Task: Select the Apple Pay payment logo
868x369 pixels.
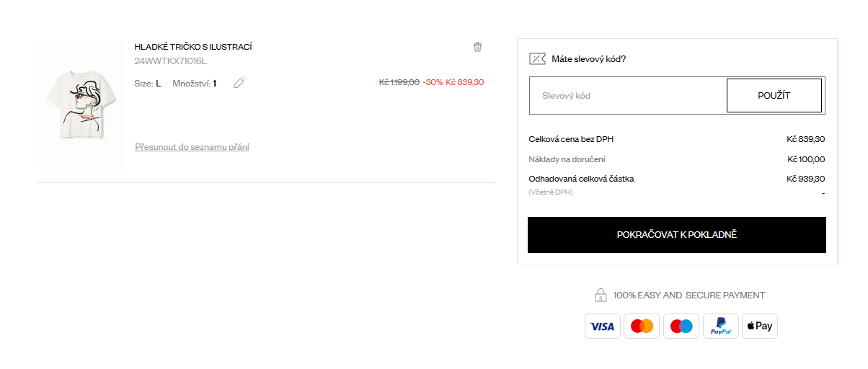Action: (760, 326)
